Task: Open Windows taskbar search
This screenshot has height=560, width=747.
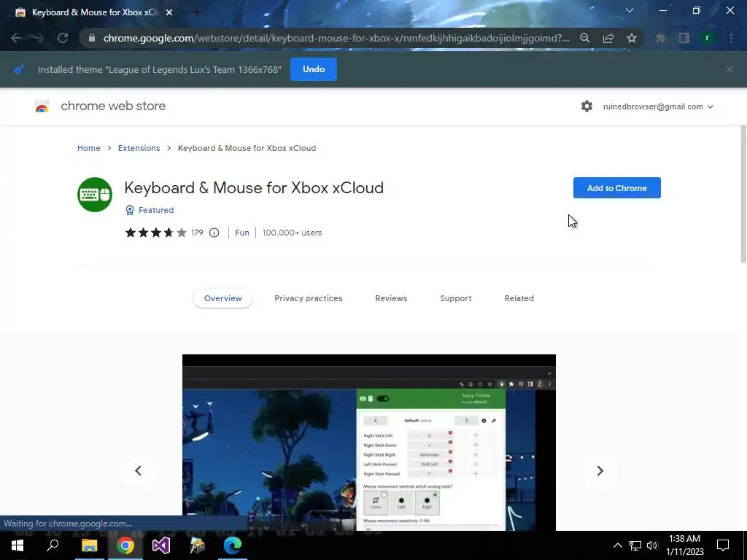Action: pos(53,545)
